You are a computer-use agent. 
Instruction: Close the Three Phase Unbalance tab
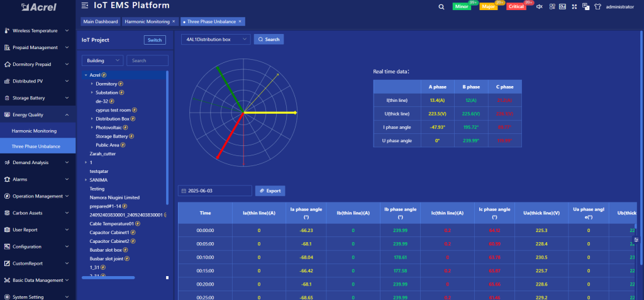(x=240, y=21)
